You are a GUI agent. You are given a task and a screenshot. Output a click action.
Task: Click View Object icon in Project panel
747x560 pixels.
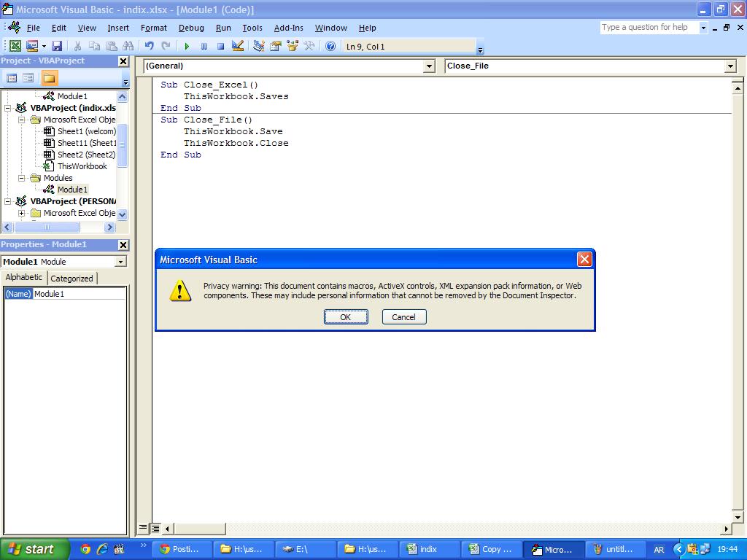tap(28, 77)
